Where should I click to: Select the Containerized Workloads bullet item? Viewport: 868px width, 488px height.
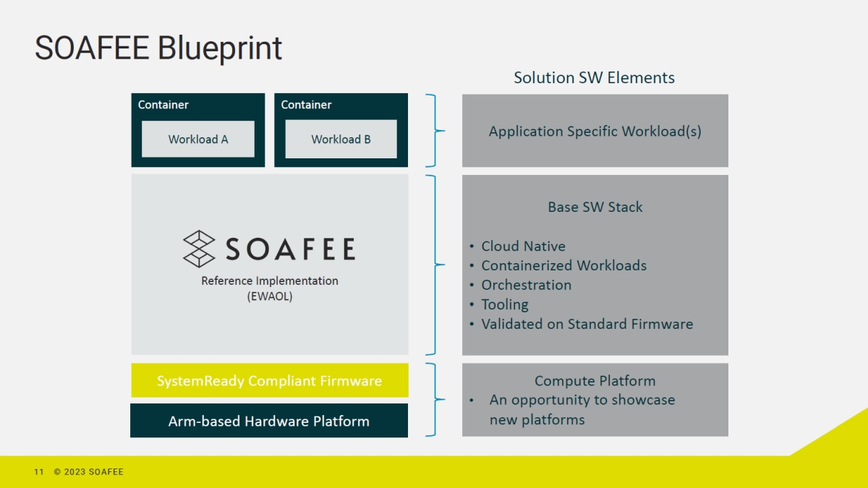tap(563, 265)
